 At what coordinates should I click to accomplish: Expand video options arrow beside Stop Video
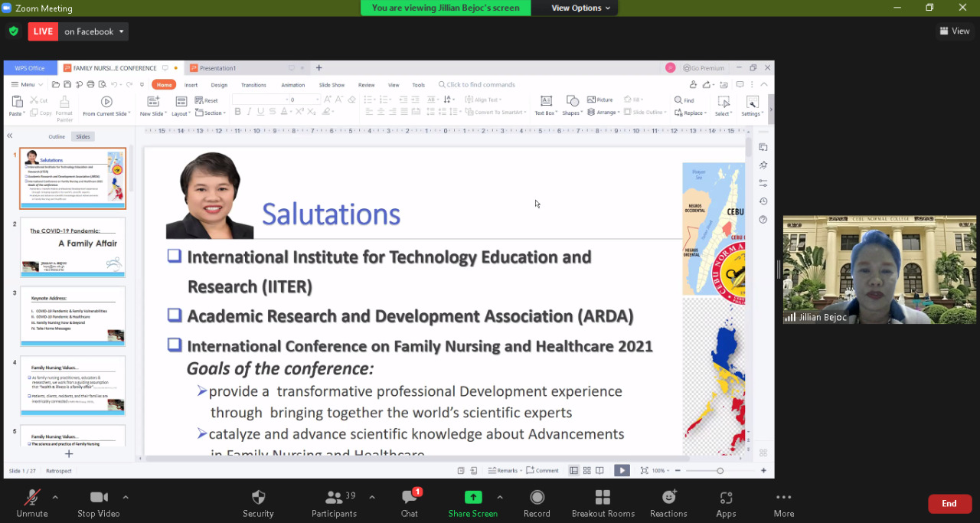[x=126, y=497]
